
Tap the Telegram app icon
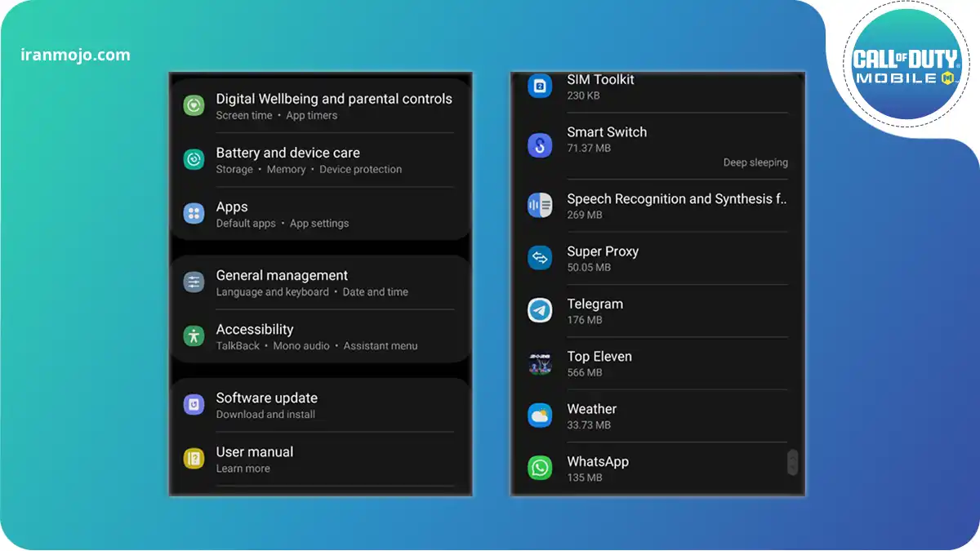(540, 310)
